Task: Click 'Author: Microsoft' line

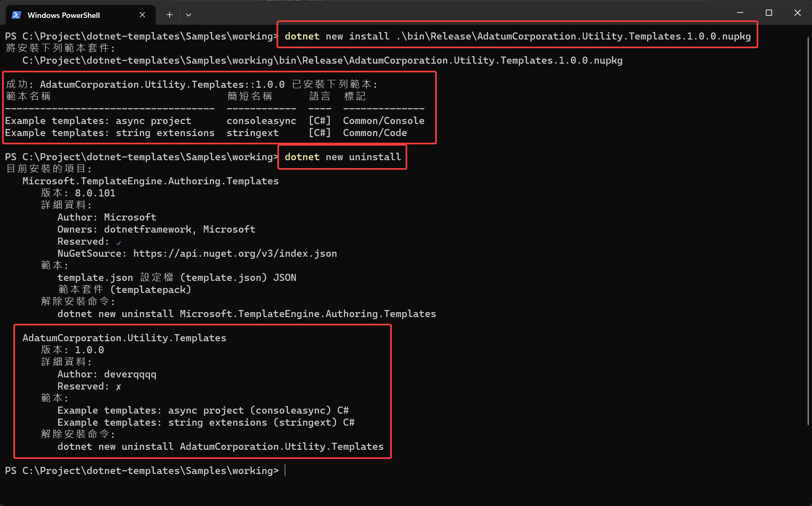Action: coord(107,217)
